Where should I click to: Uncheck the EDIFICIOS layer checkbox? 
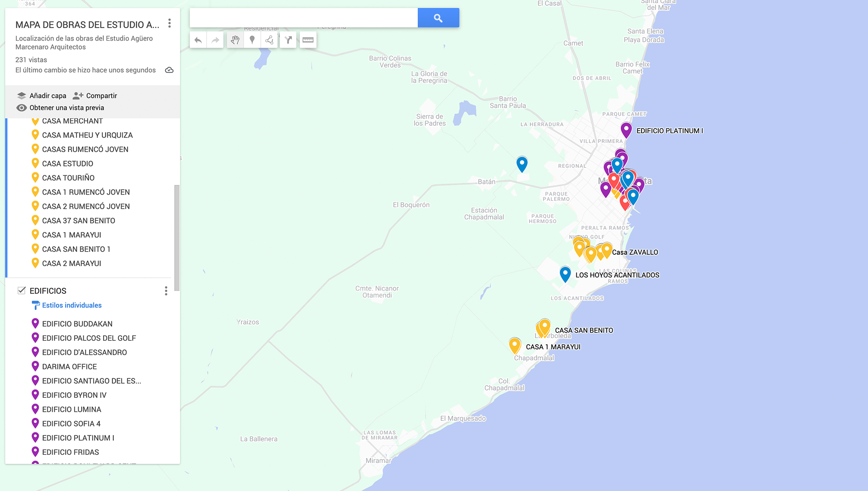pos(21,291)
